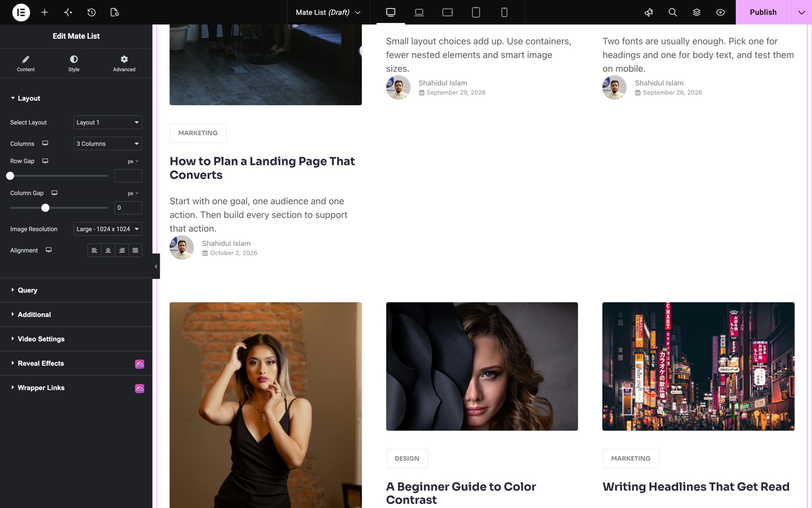Expand the Reveal Effects section
Viewport: 812px width, 508px height.
76,363
